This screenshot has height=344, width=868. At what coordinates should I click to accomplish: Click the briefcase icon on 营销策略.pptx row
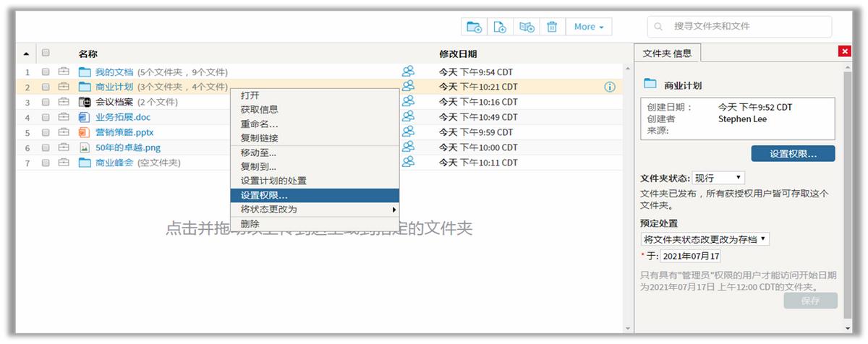pos(64,132)
